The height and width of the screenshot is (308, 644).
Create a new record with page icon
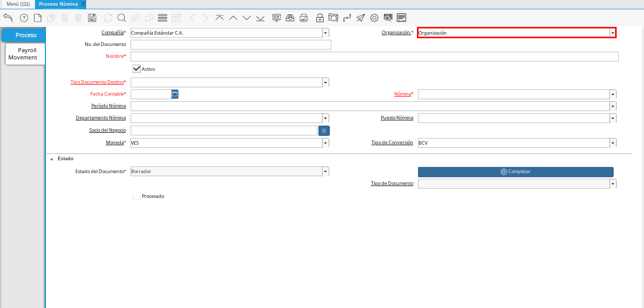click(x=38, y=18)
